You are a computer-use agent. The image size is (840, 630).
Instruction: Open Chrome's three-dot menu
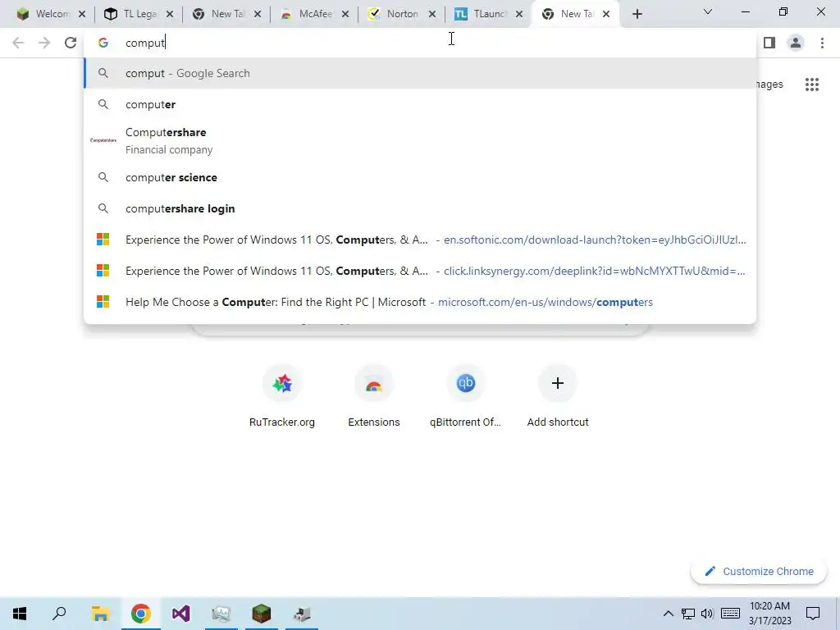(822, 43)
